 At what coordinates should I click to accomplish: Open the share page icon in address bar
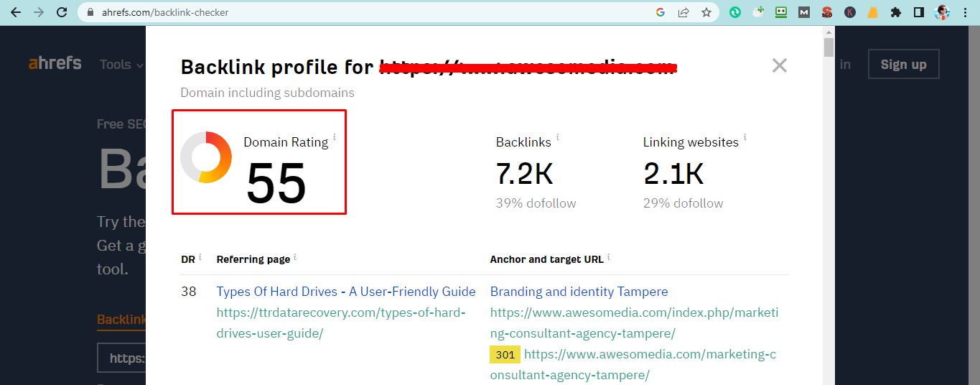point(683,12)
